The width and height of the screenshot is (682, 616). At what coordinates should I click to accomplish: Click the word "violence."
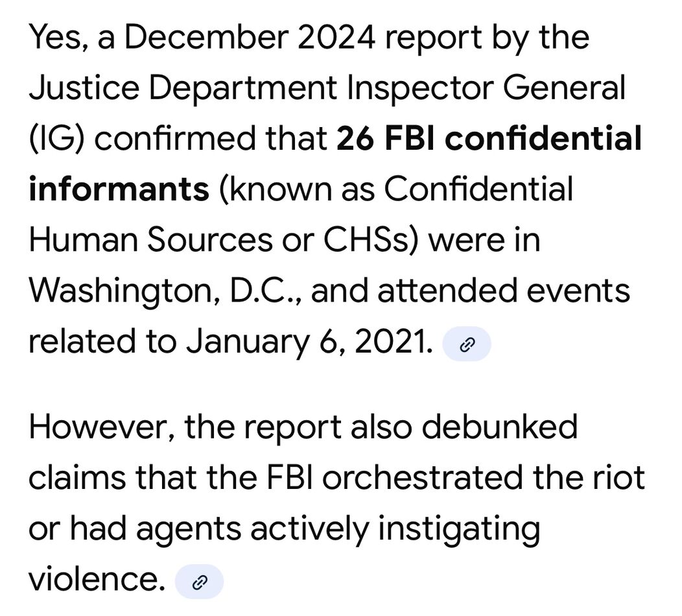click(x=97, y=579)
